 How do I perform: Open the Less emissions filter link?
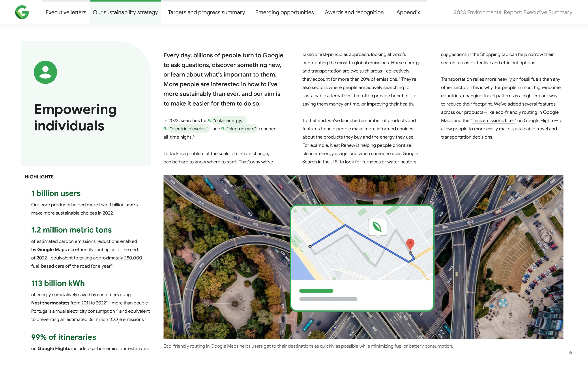tap(493, 121)
